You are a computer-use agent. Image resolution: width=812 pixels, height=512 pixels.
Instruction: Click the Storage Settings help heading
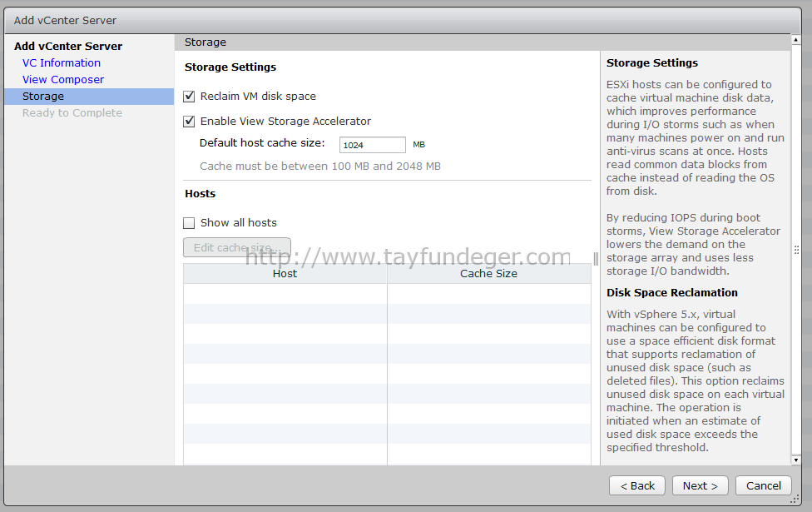(x=652, y=62)
